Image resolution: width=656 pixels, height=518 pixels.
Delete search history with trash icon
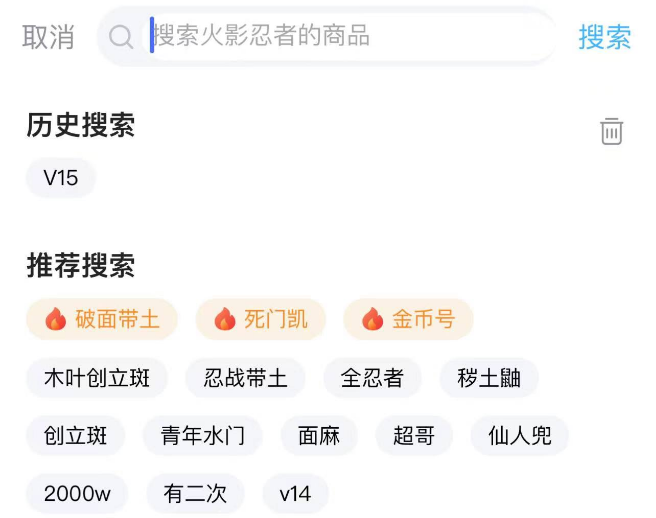click(611, 131)
